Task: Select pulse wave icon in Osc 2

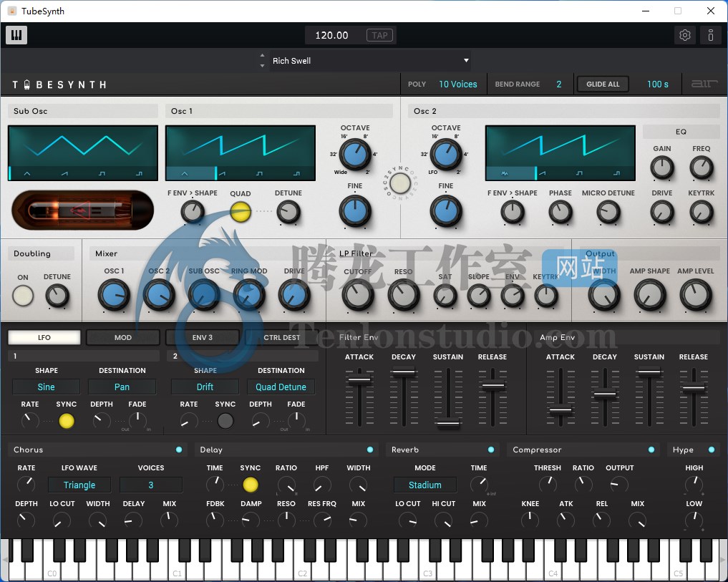Action: click(616, 174)
